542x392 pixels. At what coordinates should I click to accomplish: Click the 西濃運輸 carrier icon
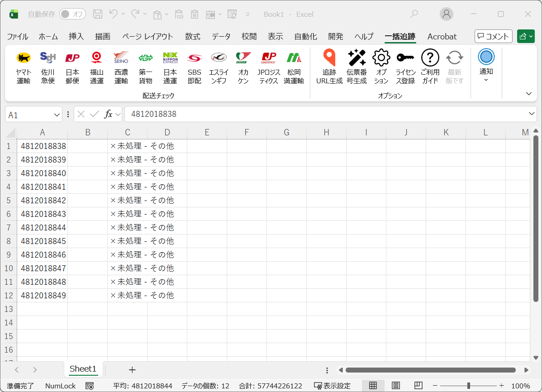[121, 66]
